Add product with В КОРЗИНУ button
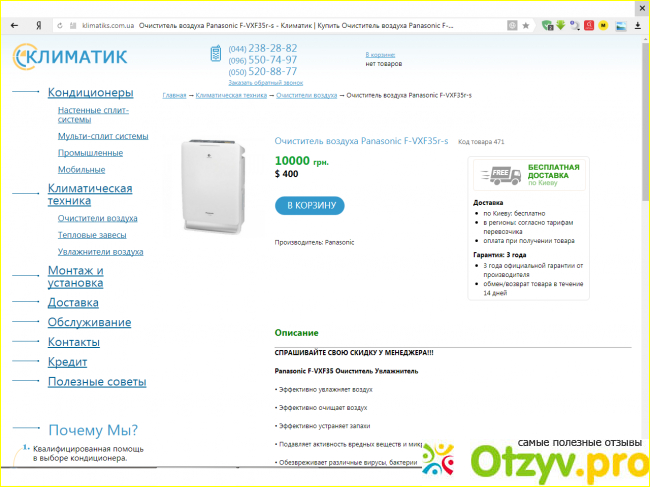Screen dimensions: 650x487 click(310, 206)
